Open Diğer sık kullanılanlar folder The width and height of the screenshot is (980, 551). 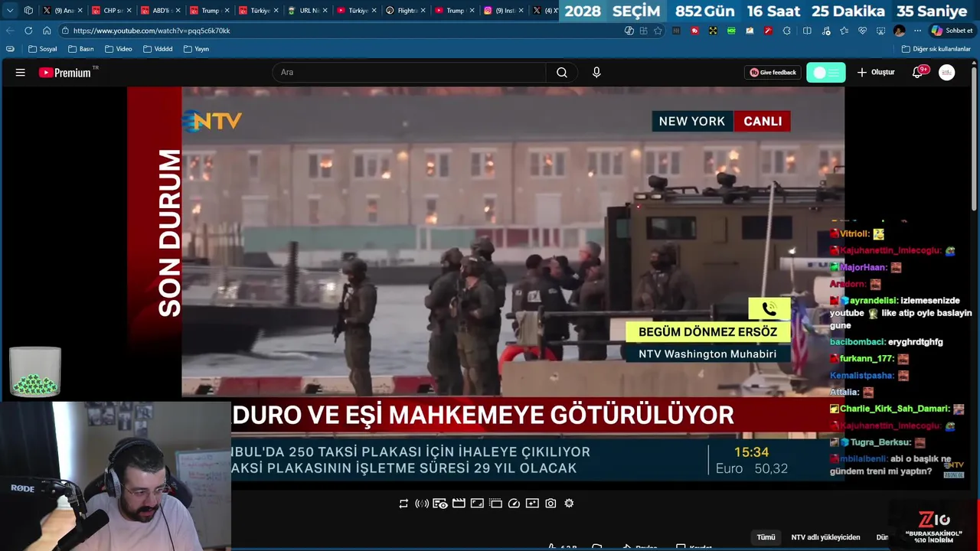pos(936,49)
